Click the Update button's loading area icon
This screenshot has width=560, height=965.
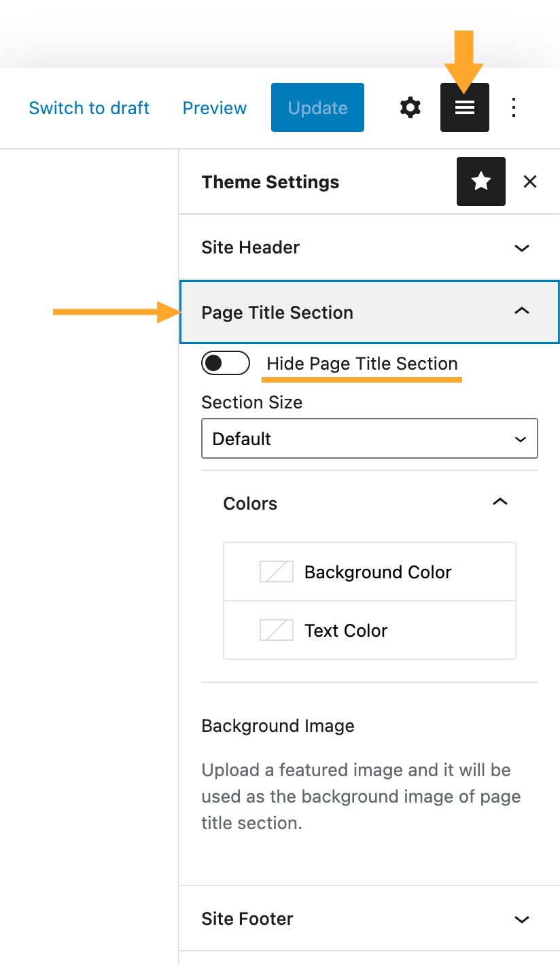point(317,107)
